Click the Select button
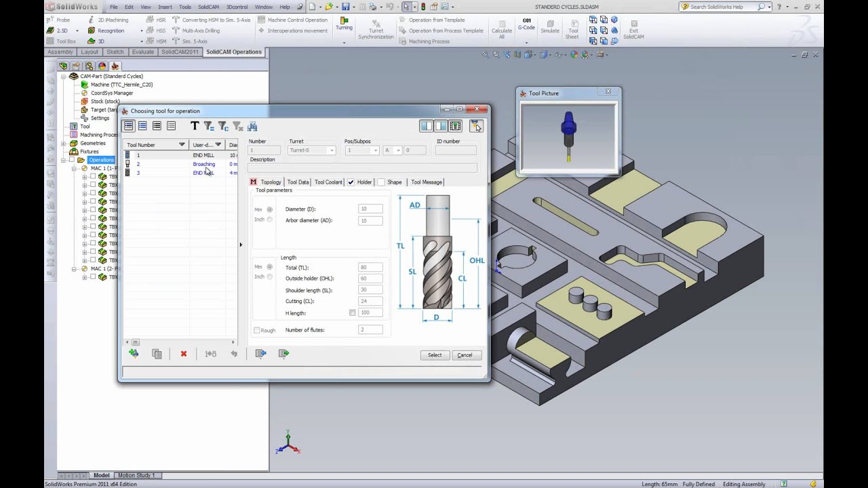This screenshot has width=868, height=488. pos(435,355)
